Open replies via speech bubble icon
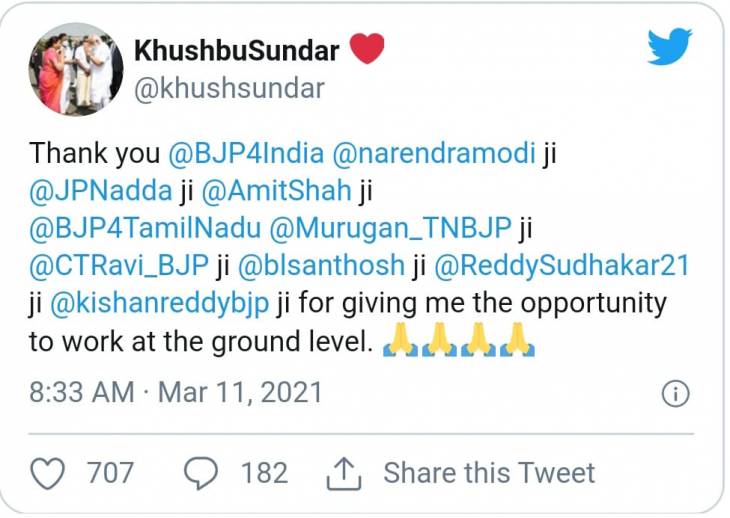 (202, 472)
